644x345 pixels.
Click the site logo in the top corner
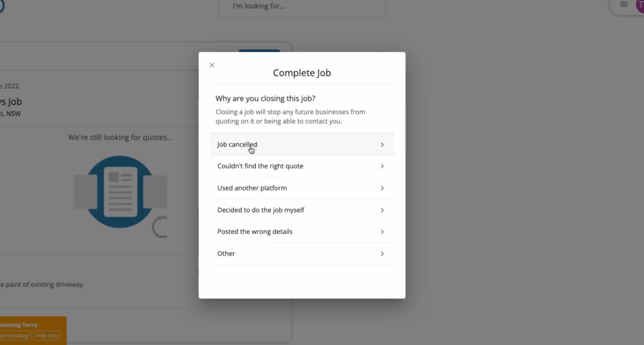coord(1,6)
